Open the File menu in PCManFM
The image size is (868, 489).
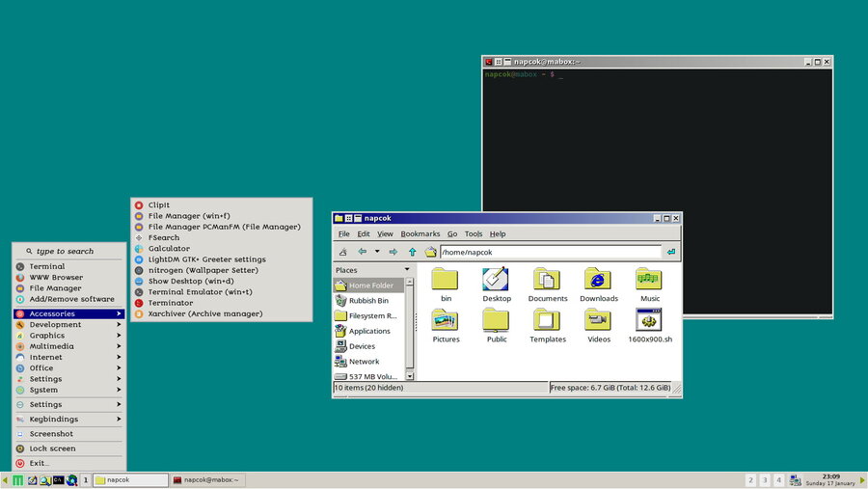click(x=343, y=233)
